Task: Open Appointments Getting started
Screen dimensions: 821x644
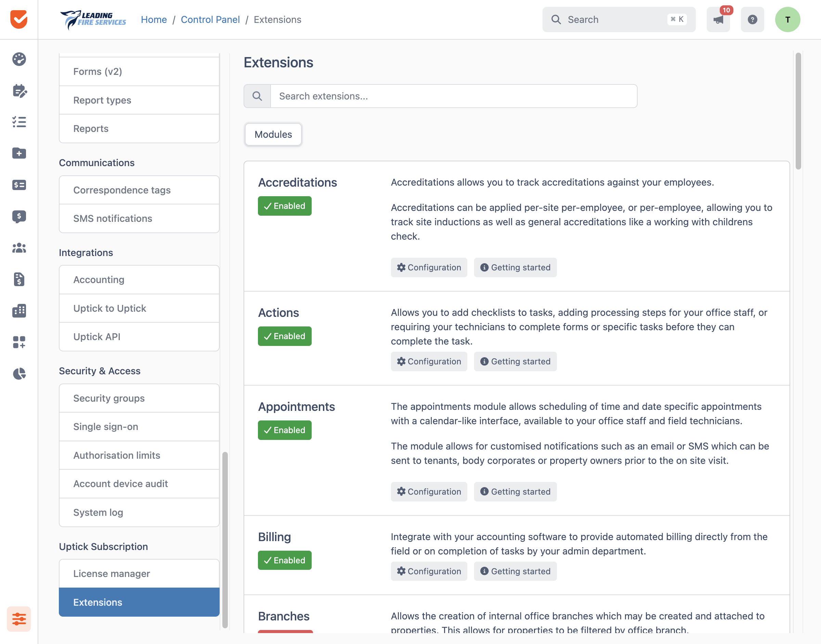Action: 516,492
